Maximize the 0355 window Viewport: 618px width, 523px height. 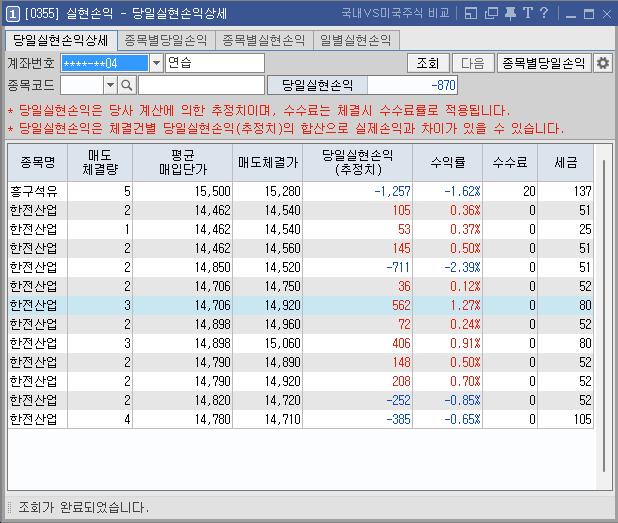(x=589, y=14)
